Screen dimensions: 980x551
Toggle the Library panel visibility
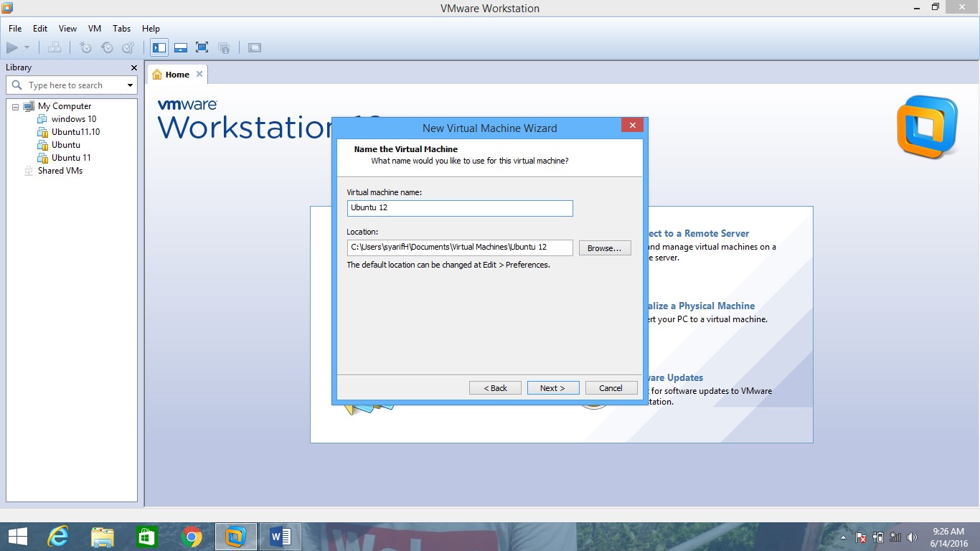coord(159,47)
